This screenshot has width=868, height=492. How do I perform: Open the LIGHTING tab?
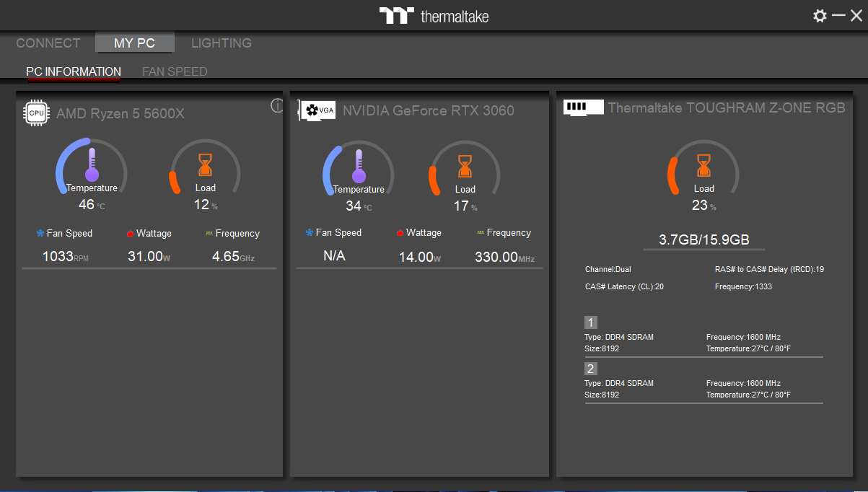point(222,43)
